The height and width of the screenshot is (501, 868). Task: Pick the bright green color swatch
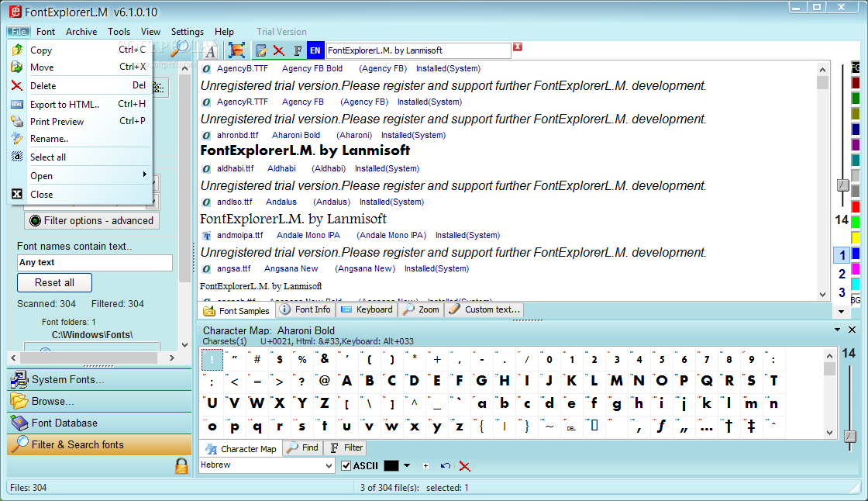pyautogui.click(x=856, y=223)
